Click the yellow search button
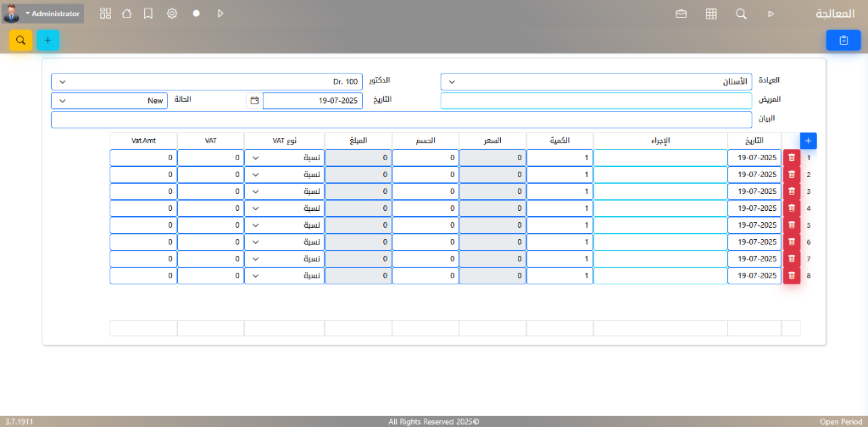Viewport: 868px width, 427px height. (20, 40)
